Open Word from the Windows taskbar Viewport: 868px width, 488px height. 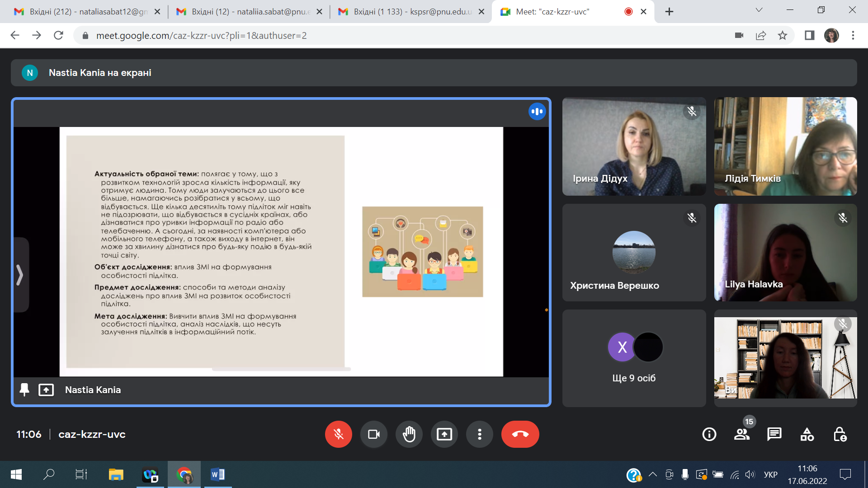(217, 474)
